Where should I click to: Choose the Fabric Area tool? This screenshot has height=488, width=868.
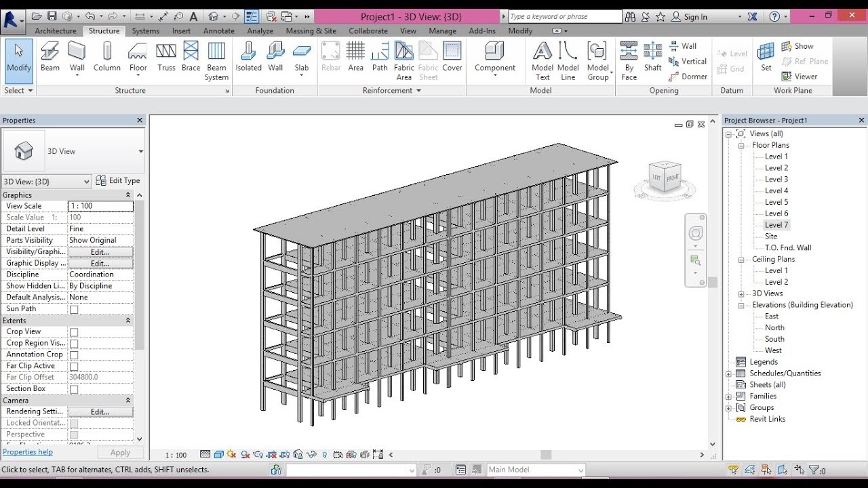(404, 61)
